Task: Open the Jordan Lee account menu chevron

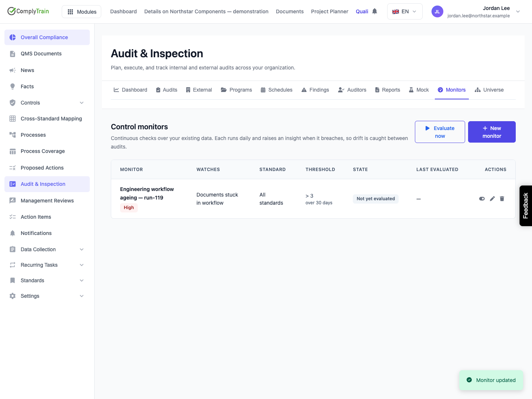Action: point(518,11)
